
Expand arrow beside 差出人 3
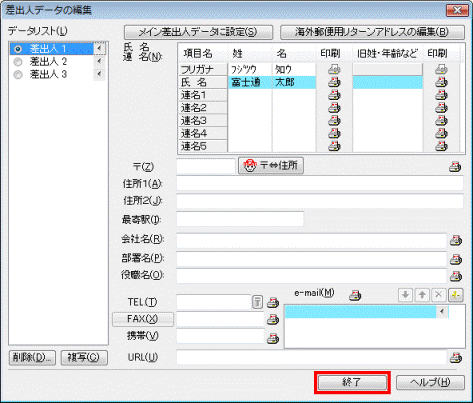pyautogui.click(x=99, y=74)
